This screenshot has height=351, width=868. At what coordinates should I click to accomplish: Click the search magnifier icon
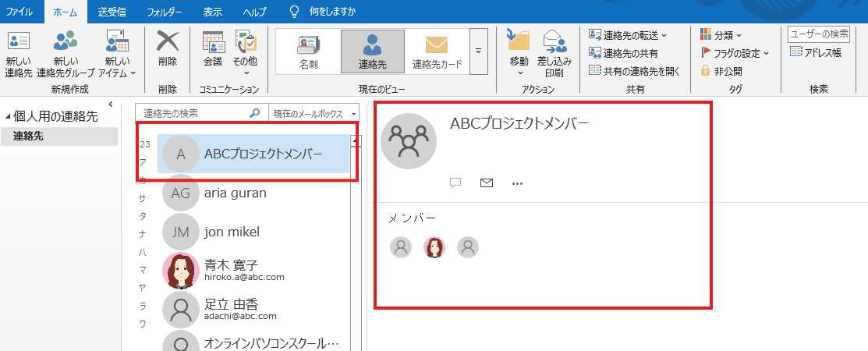(x=255, y=113)
